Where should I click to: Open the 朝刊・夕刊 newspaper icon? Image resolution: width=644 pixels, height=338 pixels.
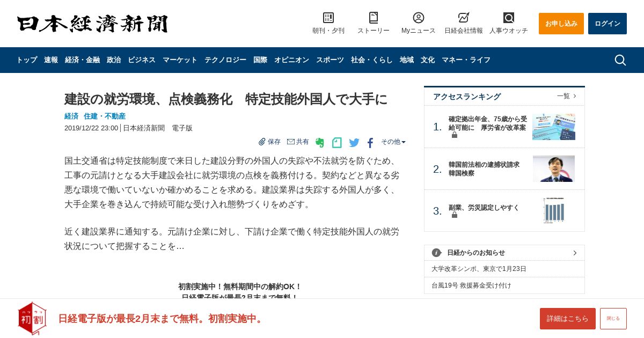[x=328, y=18]
